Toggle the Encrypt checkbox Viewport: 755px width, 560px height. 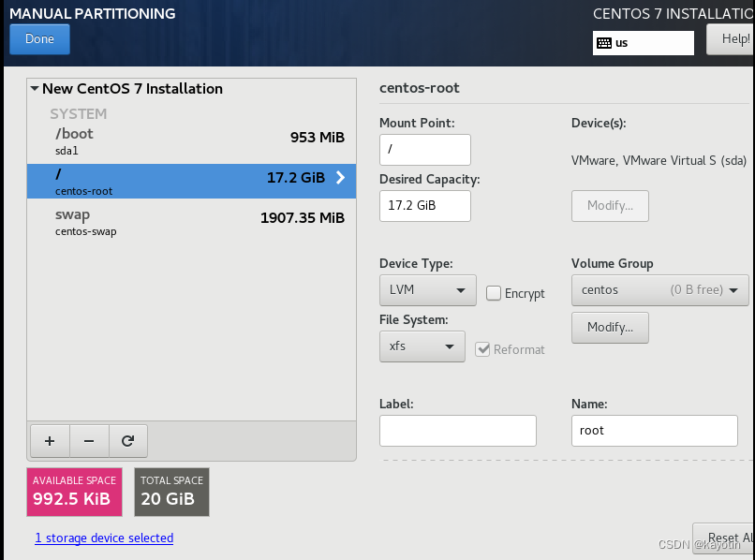coord(493,293)
